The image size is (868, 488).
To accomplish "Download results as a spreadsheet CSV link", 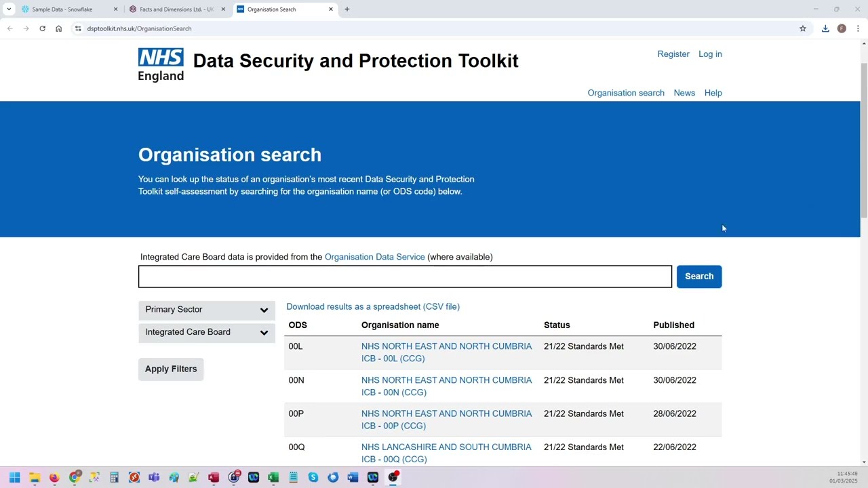I will click(x=373, y=306).
